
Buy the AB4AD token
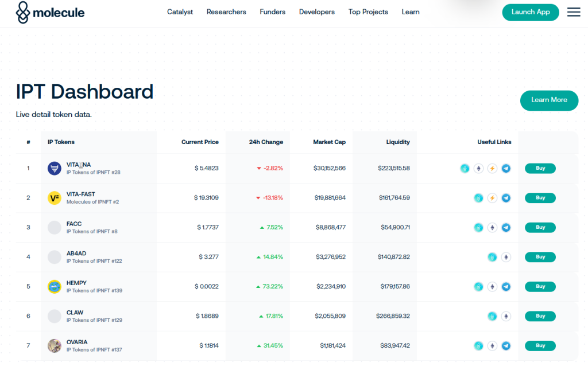[x=540, y=258]
